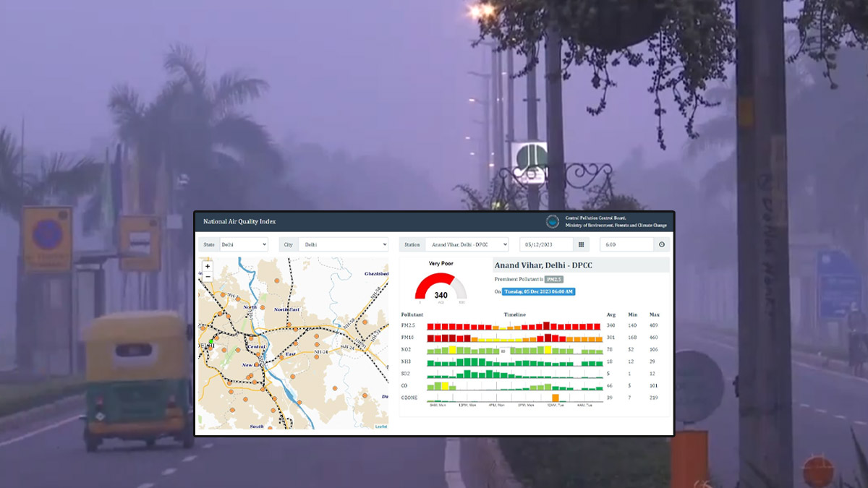Screen dimensions: 868x488
Task: Open the calendar date picker icon
Action: click(x=582, y=244)
